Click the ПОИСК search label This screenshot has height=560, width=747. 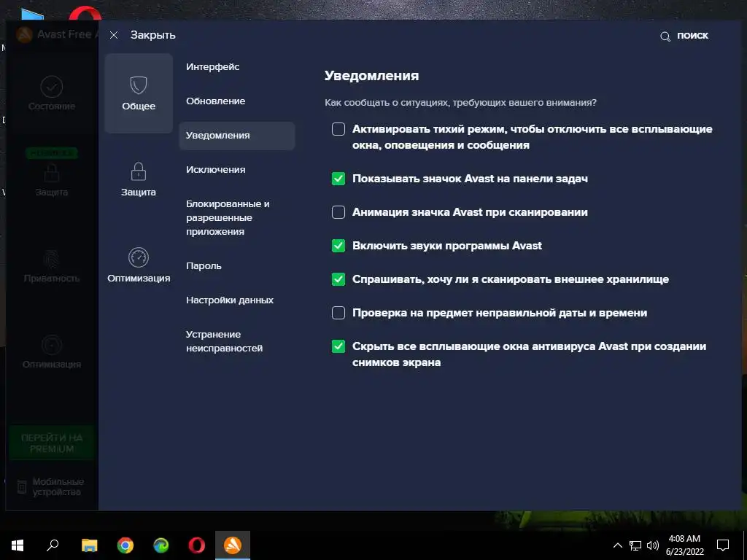tap(693, 36)
